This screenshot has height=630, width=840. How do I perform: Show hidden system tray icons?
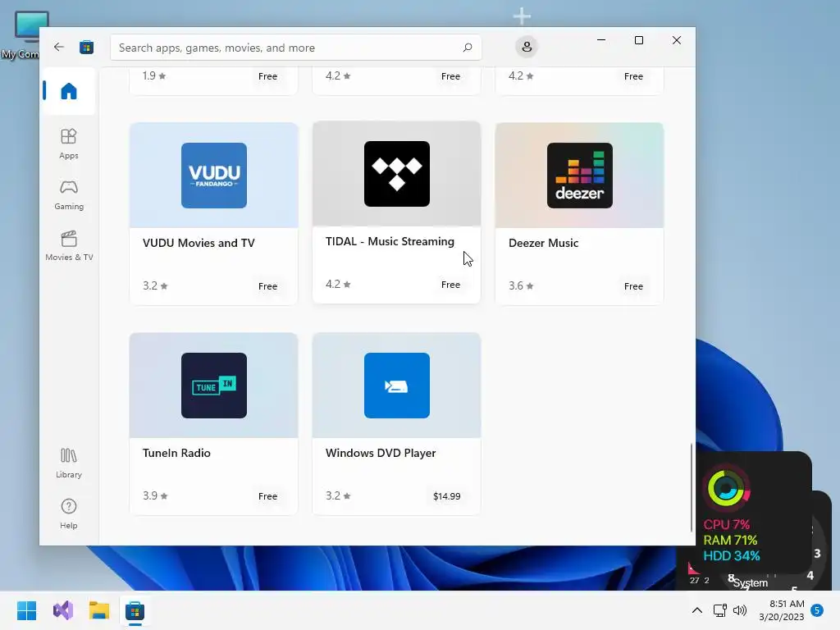(x=697, y=610)
